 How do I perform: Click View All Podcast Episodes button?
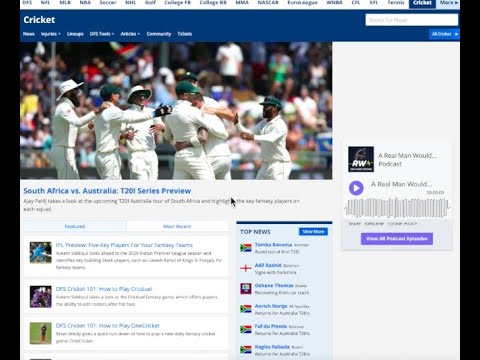pyautogui.click(x=397, y=239)
